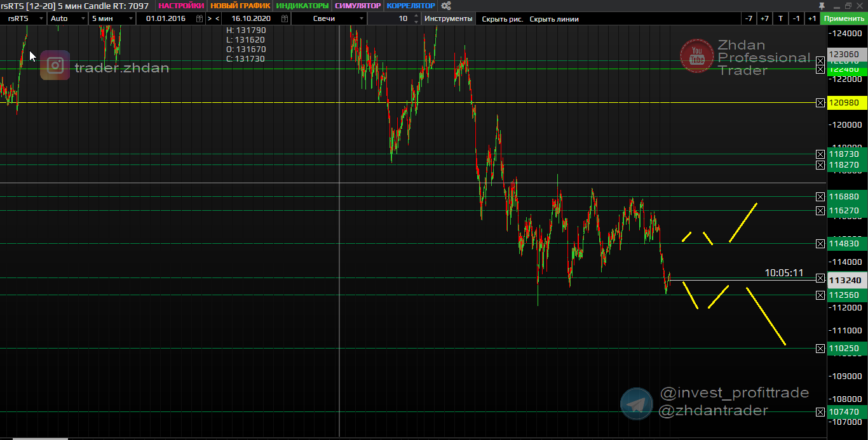Screen dimensions: 868x440
Task: Toggle the T button in toolbar
Action: (780, 18)
